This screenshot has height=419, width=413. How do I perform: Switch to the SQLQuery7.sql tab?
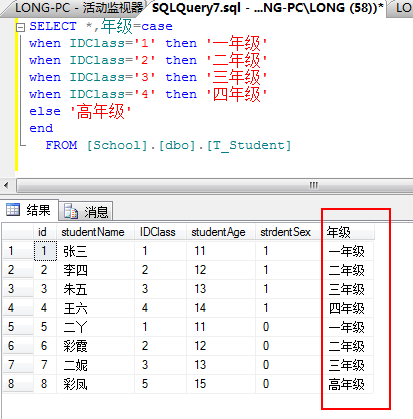coord(268,8)
